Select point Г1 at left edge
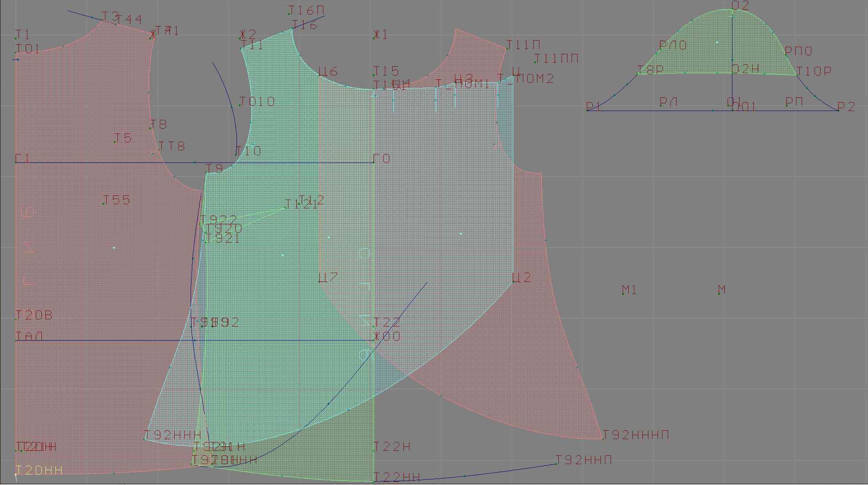 16,162
